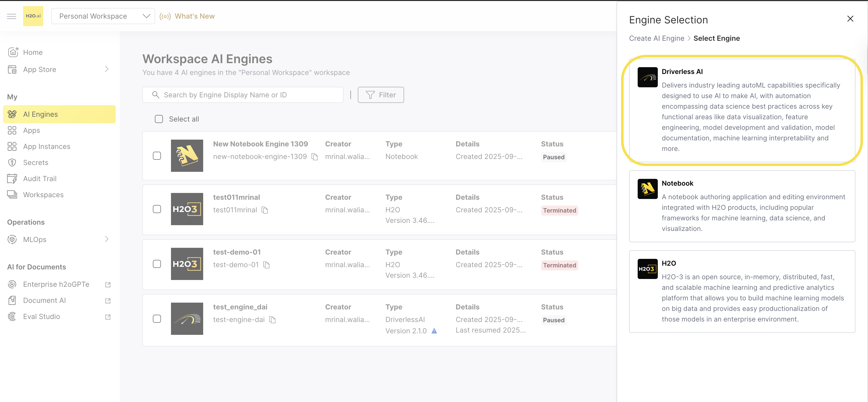Screen dimensions: 868x402
Task: Open the Personal Workspace dropdown
Action: tap(103, 16)
